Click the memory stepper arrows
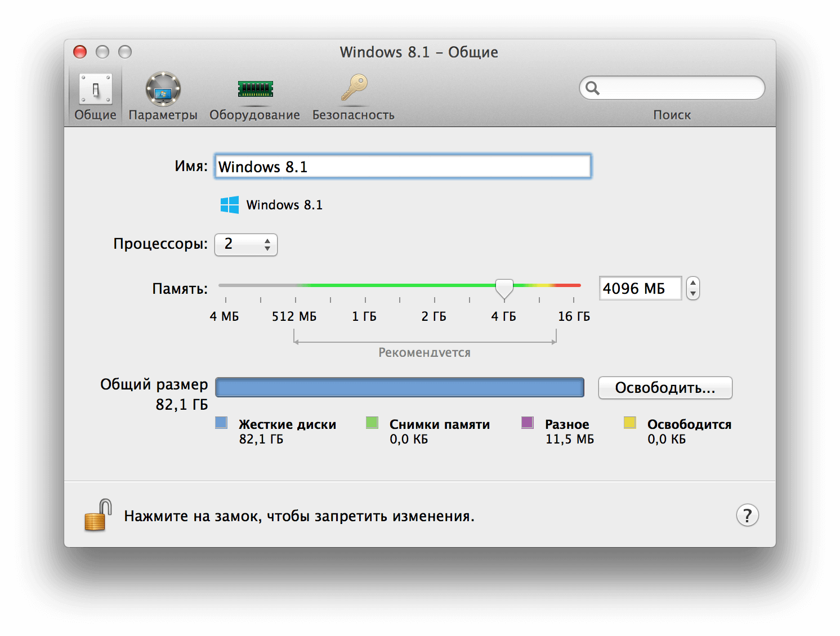This screenshot has width=840, height=636. [693, 288]
